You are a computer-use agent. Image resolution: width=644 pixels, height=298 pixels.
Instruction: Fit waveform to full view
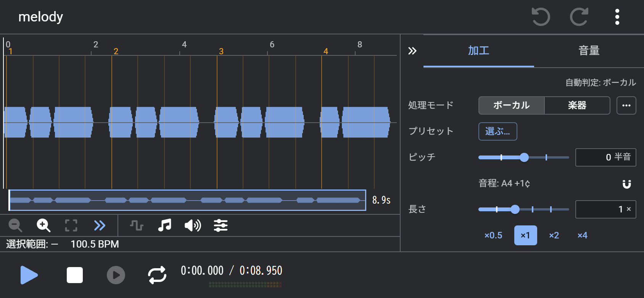[x=71, y=225]
